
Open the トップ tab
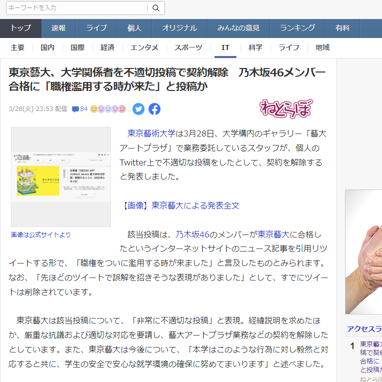coord(21,28)
